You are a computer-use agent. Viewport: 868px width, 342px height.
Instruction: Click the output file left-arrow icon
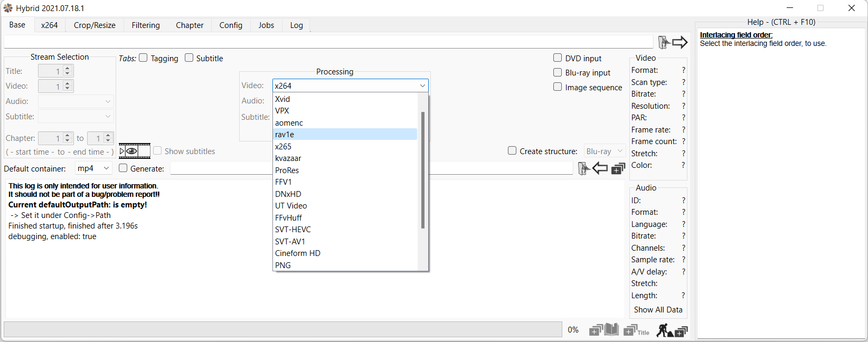[x=600, y=168]
